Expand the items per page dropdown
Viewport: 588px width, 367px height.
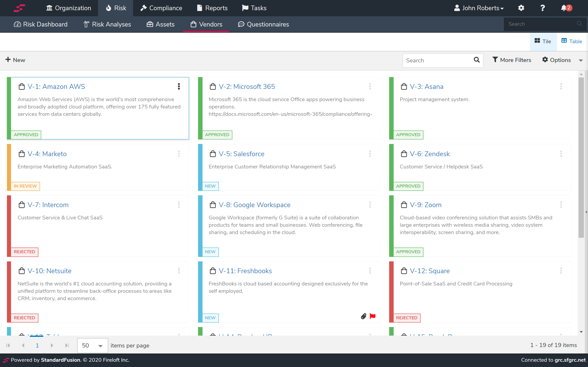coord(100,346)
